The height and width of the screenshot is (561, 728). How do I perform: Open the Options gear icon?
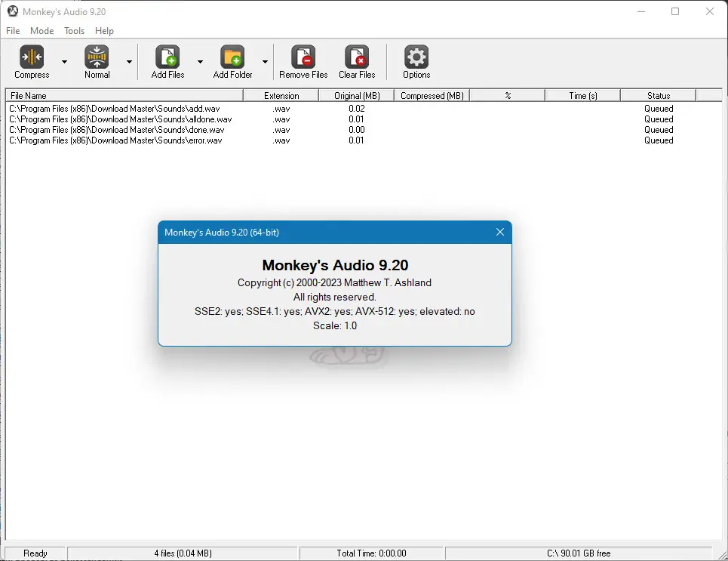pyautogui.click(x=416, y=57)
